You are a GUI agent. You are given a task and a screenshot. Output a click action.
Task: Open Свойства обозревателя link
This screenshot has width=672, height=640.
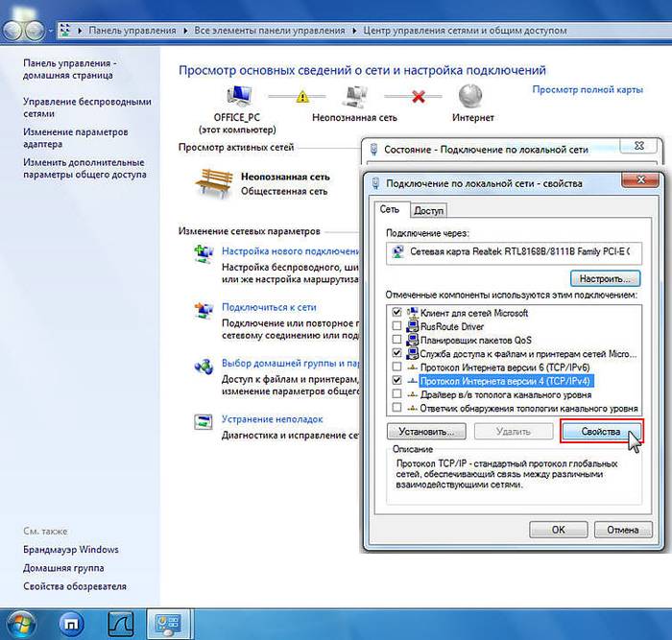point(75,586)
